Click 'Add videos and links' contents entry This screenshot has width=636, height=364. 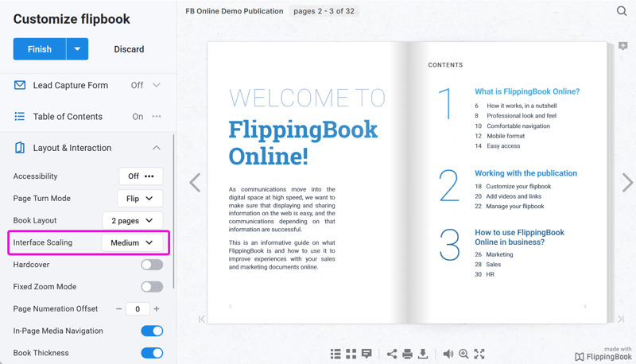pos(514,196)
